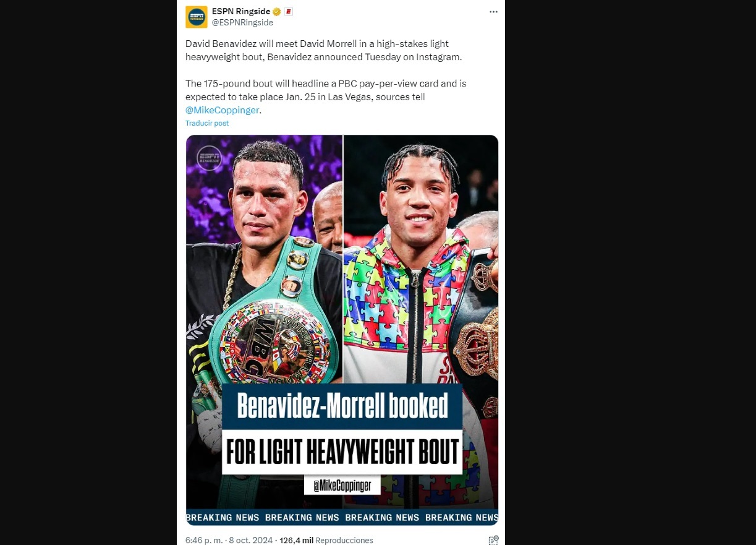Click the 6:46 p. m. timestamp
Viewport: 756px width, 545px height.
click(204, 540)
